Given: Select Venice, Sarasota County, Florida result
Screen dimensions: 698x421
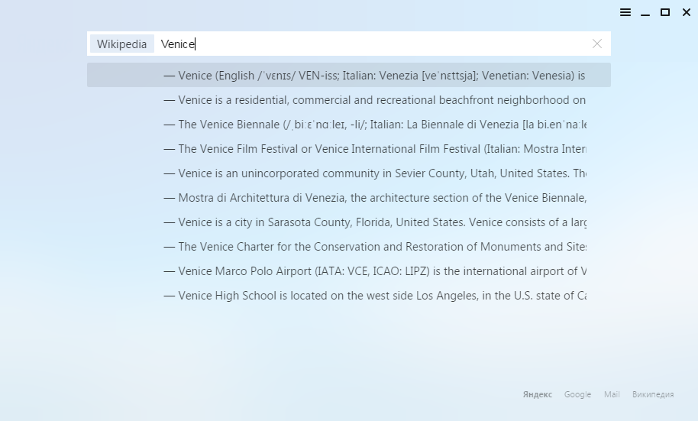Looking at the screenshot, I should (x=349, y=222).
